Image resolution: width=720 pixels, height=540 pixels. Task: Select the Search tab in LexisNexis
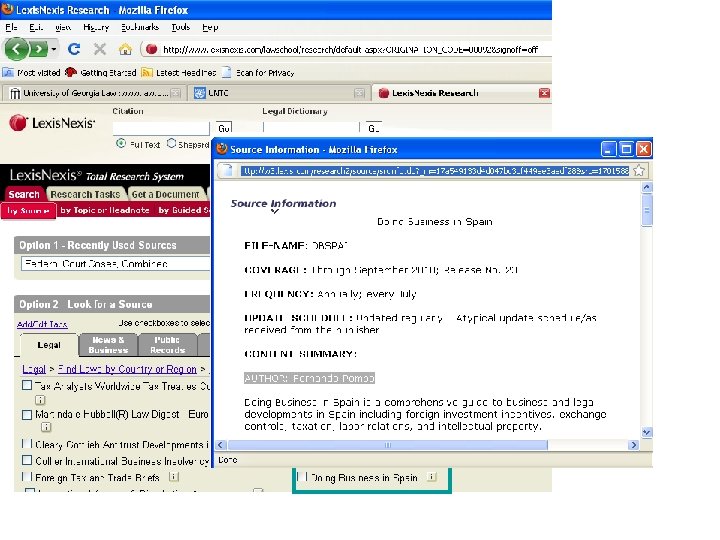(x=24, y=194)
